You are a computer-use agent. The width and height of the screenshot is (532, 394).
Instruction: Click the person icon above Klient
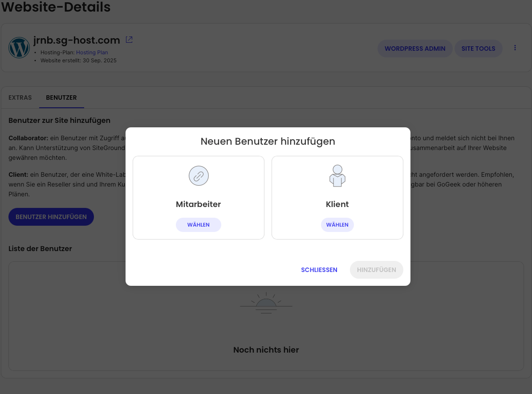(337, 176)
